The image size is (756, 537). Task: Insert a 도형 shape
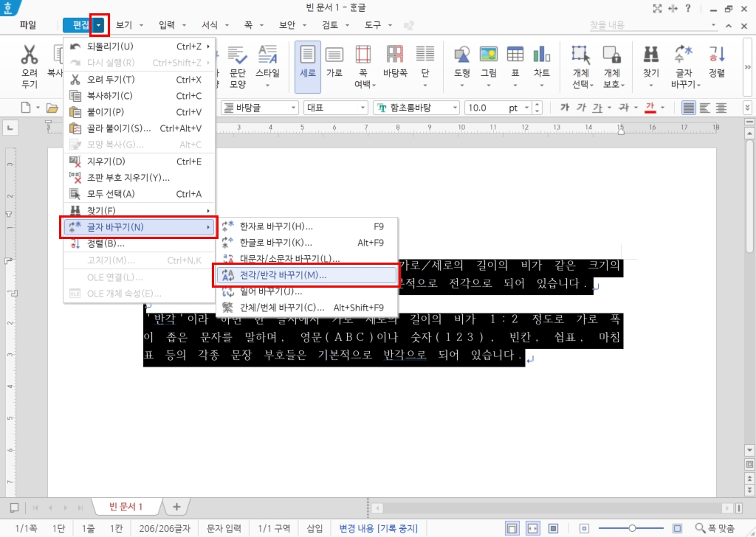[462, 66]
